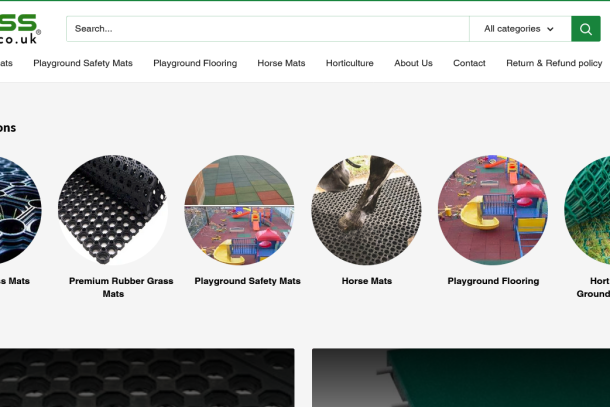Focus the Search input field

click(x=268, y=29)
